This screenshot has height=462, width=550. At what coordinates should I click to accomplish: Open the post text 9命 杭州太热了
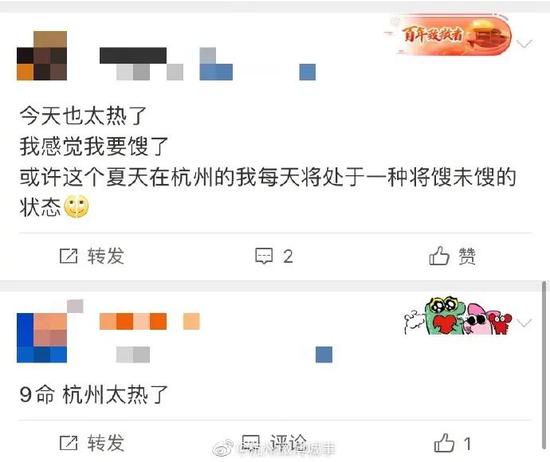click(94, 394)
